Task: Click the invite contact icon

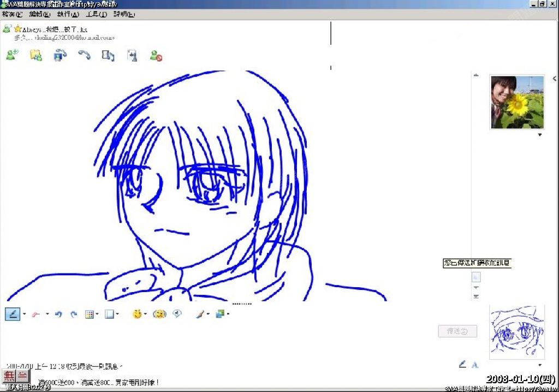Action: [x=12, y=55]
